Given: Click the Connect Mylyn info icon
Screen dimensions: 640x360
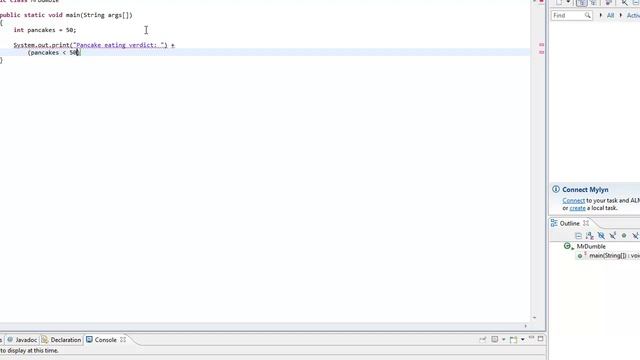Looking at the screenshot, I should pos(556,189).
